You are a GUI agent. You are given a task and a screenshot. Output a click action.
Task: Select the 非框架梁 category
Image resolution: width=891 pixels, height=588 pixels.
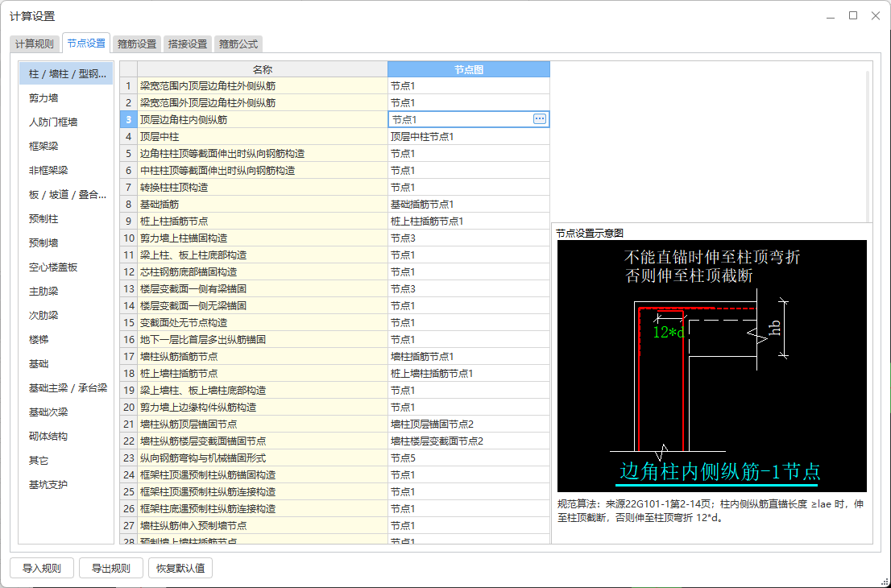tap(67, 171)
